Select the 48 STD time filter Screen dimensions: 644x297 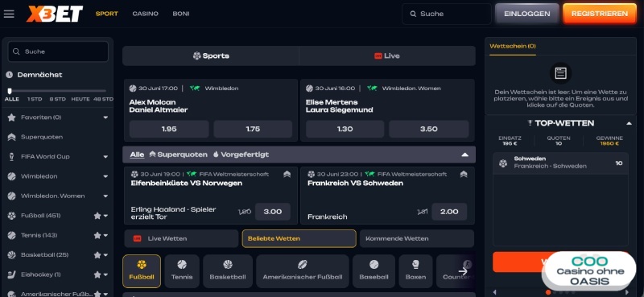tap(103, 99)
